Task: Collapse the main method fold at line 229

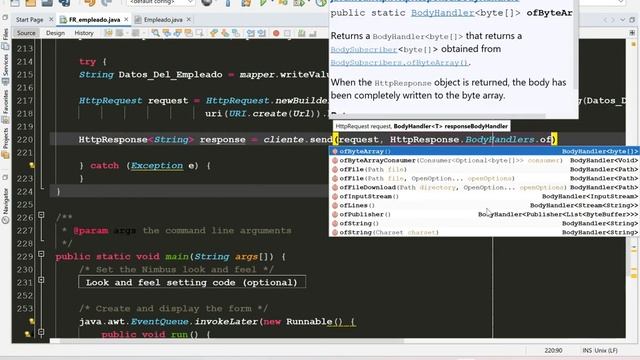Action: click(x=41, y=253)
